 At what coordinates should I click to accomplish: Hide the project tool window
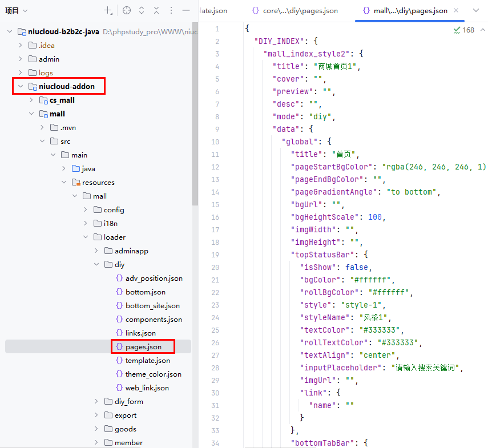pyautogui.click(x=186, y=10)
